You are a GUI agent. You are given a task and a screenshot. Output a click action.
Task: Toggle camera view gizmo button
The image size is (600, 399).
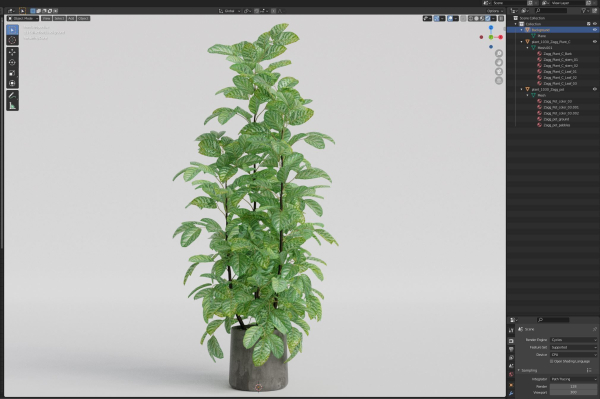499,72
